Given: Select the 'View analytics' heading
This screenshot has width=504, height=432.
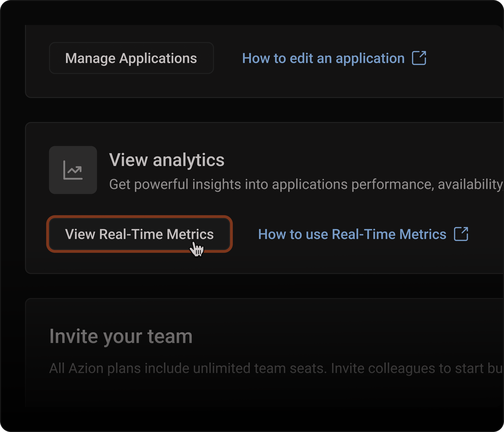Looking at the screenshot, I should pyautogui.click(x=167, y=160).
